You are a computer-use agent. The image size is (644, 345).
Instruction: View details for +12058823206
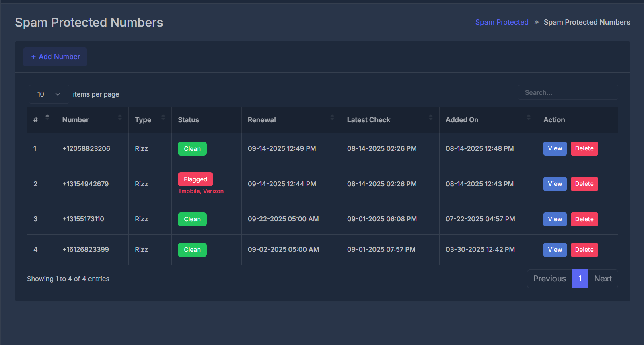555,148
